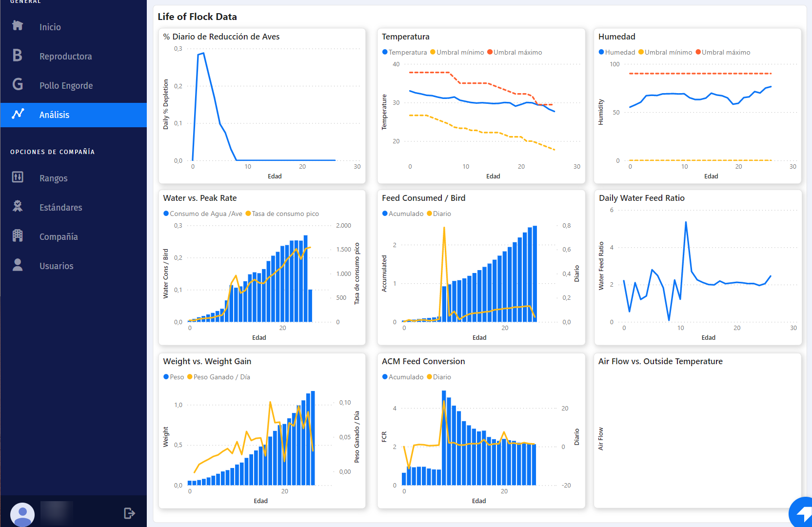Click the Análisis chart icon
812x527 pixels.
pos(18,114)
